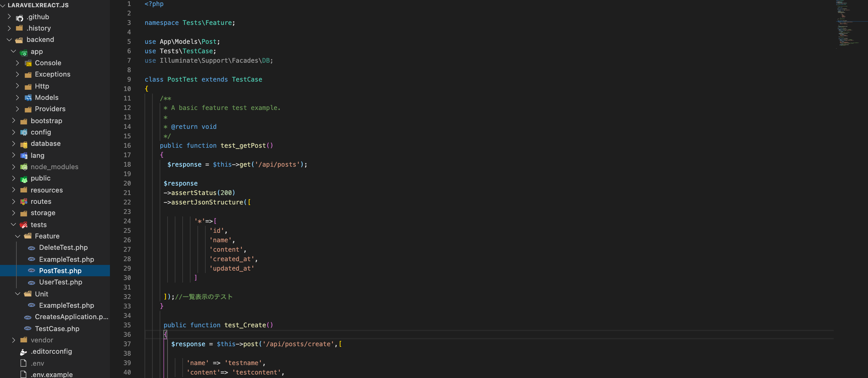Select the PHP icon next to DeleteTest.php
Viewport: 868px width, 378px height.
31,248
